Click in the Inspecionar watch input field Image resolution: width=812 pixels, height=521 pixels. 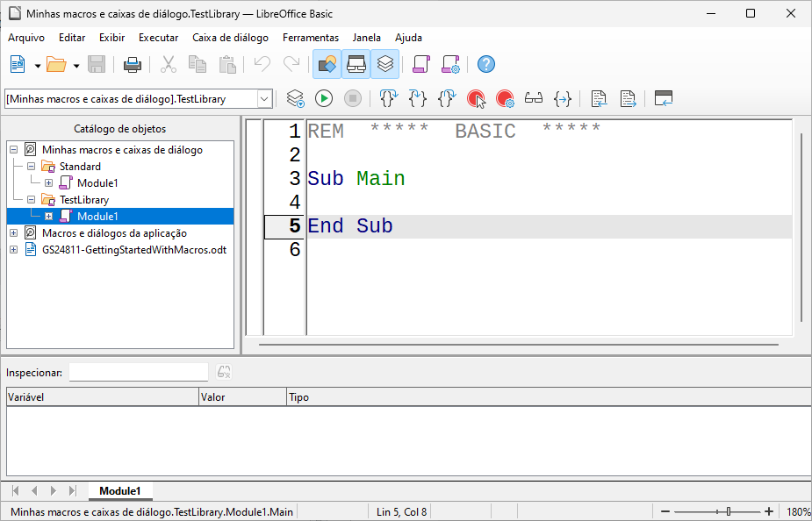139,372
